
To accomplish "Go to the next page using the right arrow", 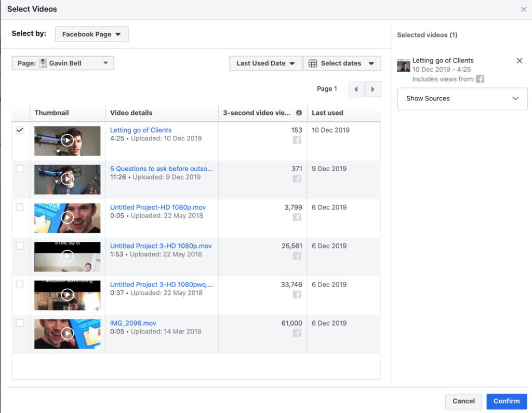I will pyautogui.click(x=373, y=89).
